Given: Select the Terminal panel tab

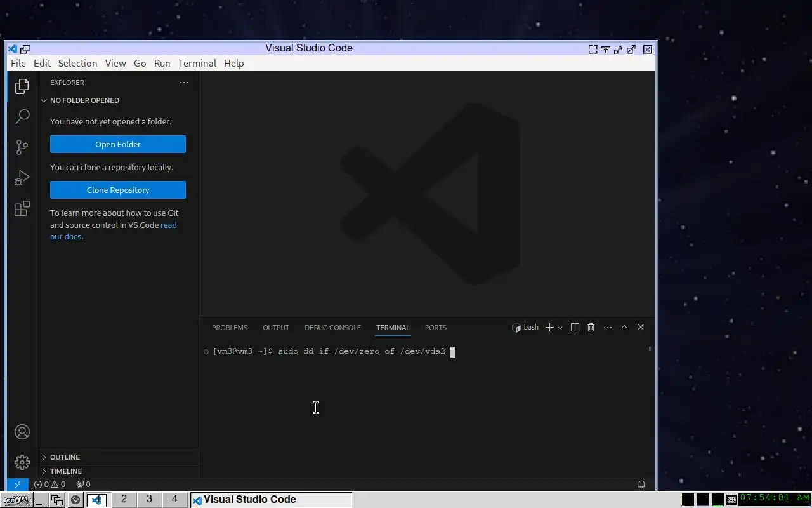Looking at the screenshot, I should point(393,328).
